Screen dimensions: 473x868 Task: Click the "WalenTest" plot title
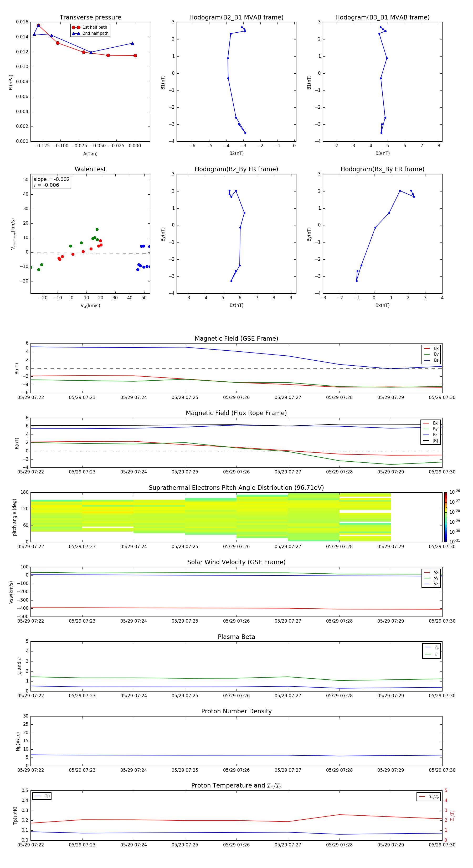tap(90, 169)
